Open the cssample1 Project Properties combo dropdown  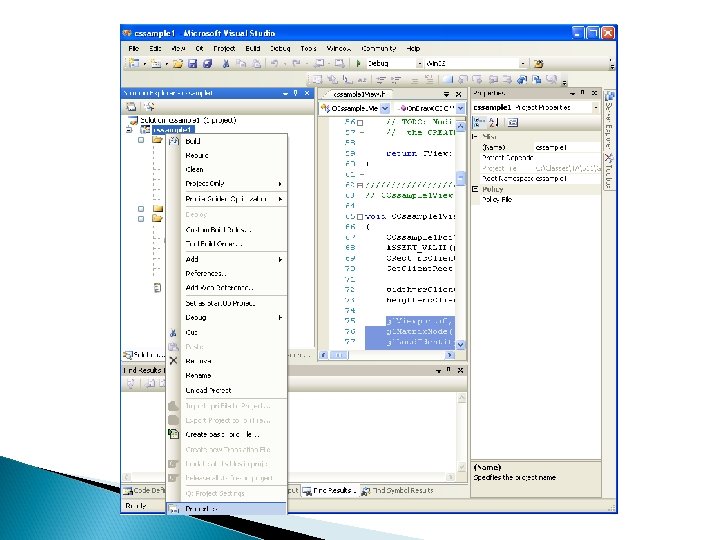coord(596,107)
